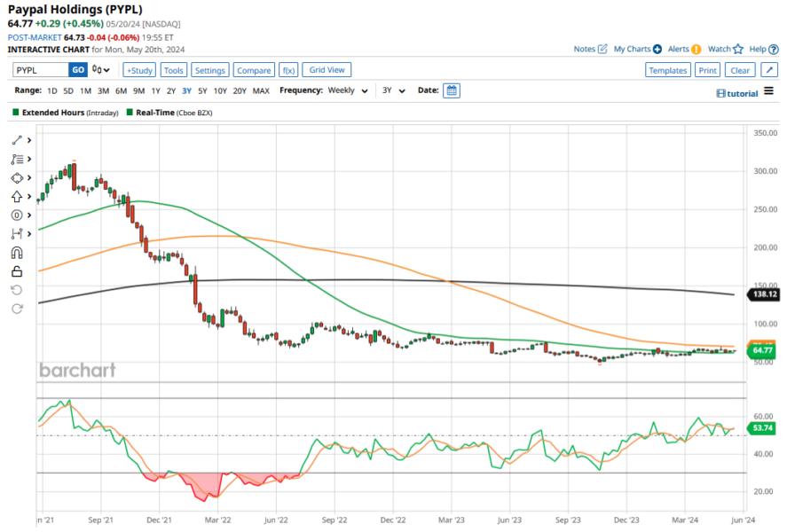Pick the measurement range tool

point(17,234)
